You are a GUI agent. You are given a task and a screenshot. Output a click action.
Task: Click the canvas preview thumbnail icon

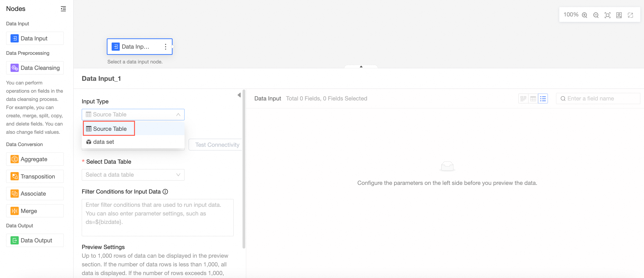point(619,15)
